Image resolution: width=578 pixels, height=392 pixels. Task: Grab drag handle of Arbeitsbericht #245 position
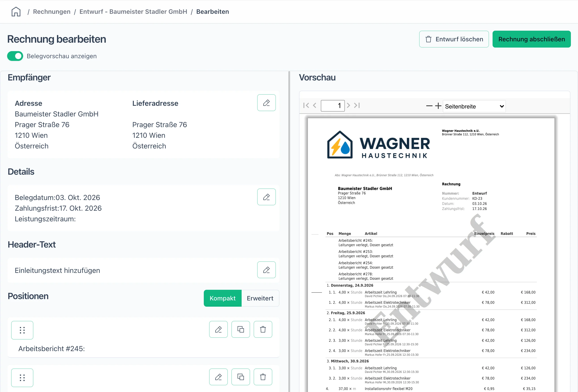[x=22, y=330]
